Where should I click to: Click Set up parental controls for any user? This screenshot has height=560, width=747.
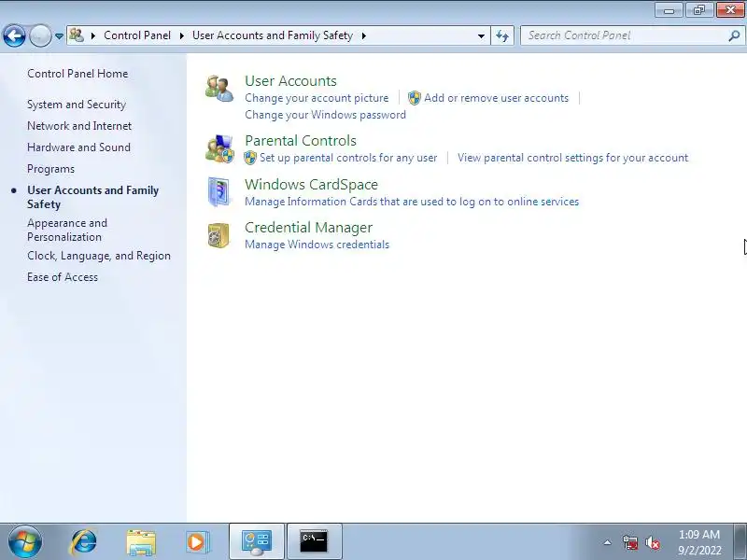pyautogui.click(x=348, y=158)
